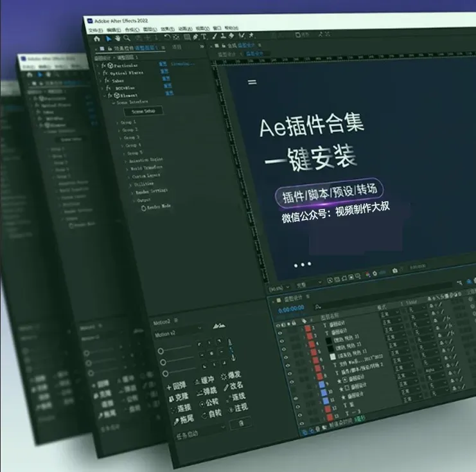
Task: Open the 窗口 menu
Action: tap(216, 28)
